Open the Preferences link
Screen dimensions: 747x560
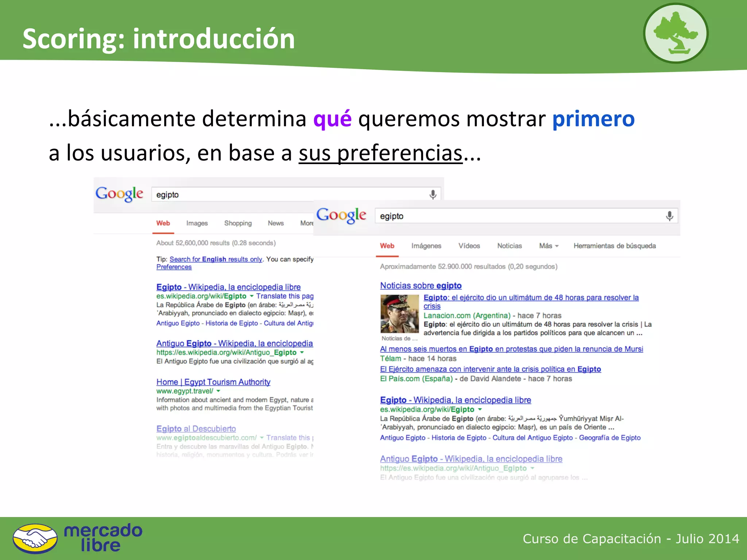coord(174,267)
